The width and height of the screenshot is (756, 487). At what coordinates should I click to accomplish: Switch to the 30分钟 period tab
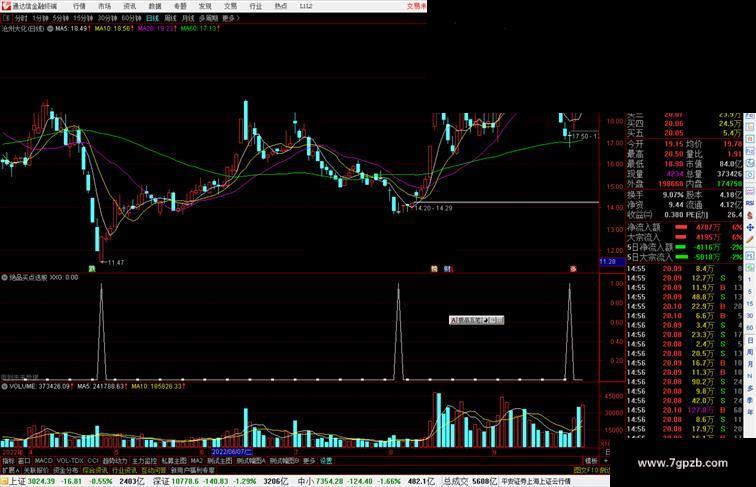point(107,18)
